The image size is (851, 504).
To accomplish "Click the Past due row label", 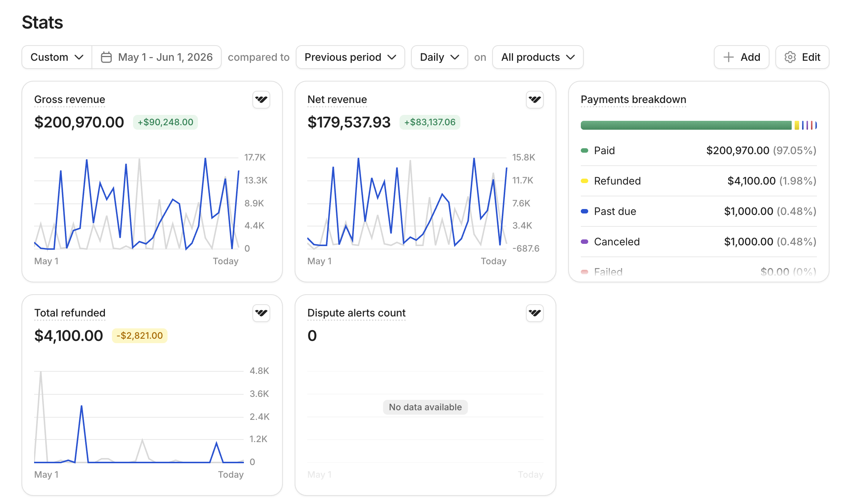I will (615, 211).
